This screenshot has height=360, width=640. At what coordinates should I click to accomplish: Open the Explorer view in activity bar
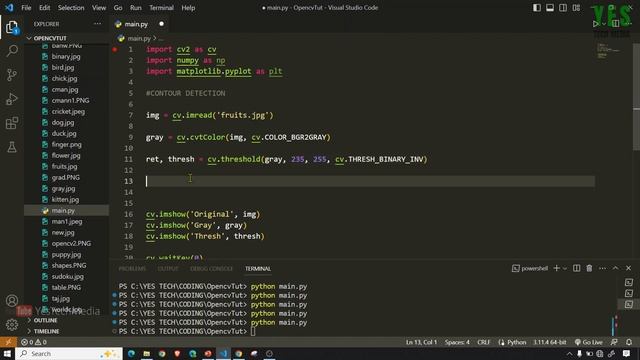tap(12, 27)
